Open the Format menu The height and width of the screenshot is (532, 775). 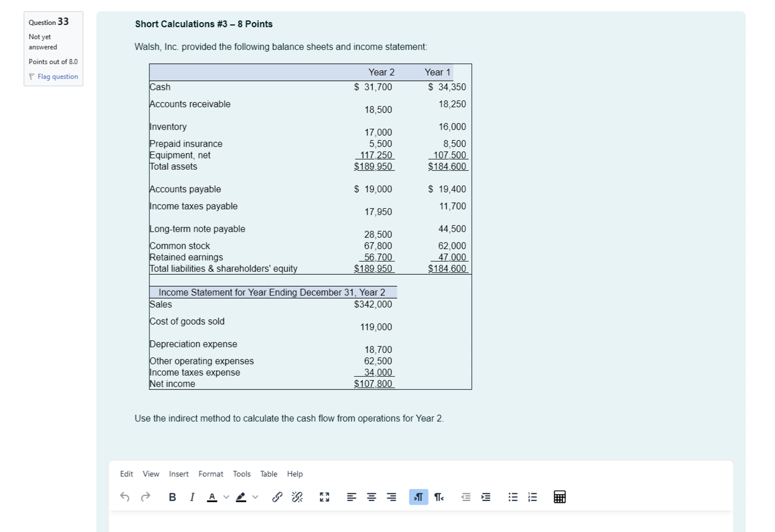coord(211,473)
